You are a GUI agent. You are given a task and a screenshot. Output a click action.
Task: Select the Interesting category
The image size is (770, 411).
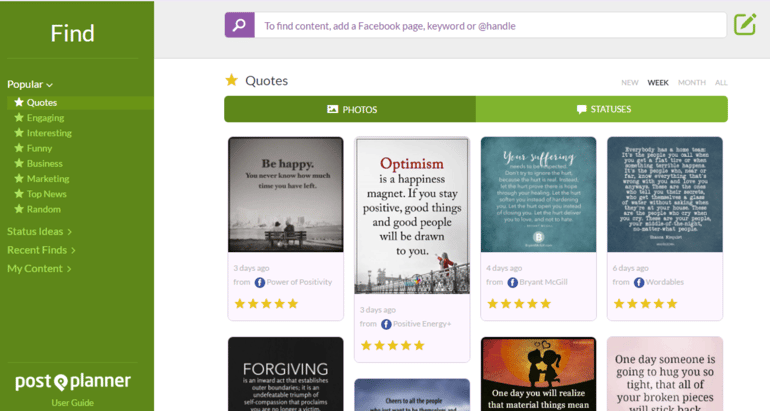49,133
